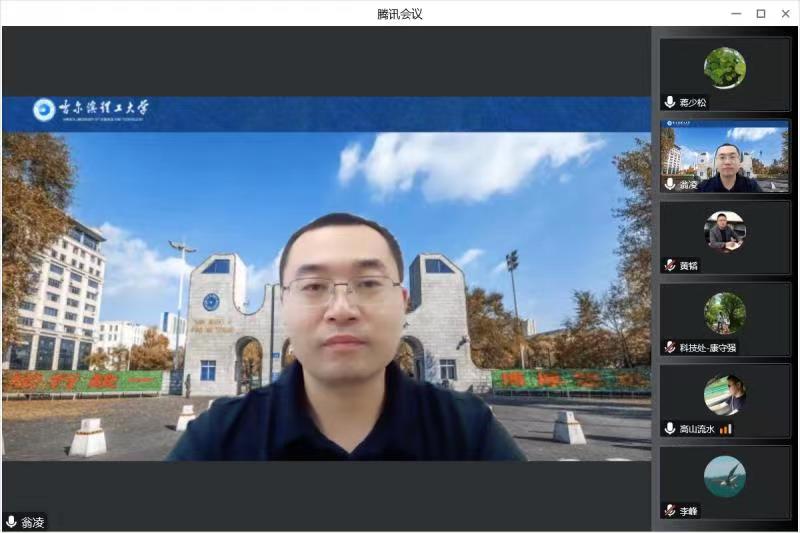The width and height of the screenshot is (800, 533).
Task: Click the signal bars icon next to 高山流水
Action: click(x=726, y=429)
